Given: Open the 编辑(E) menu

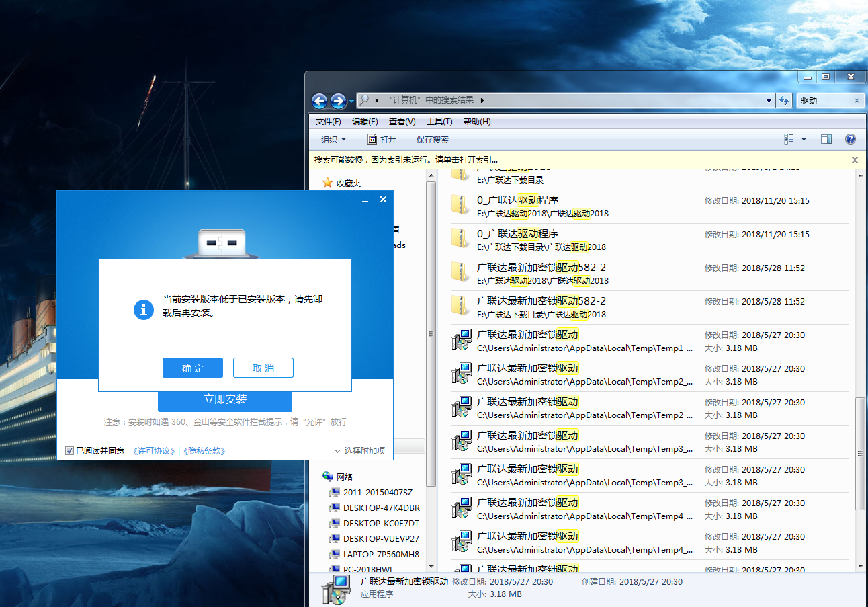Looking at the screenshot, I should point(365,122).
